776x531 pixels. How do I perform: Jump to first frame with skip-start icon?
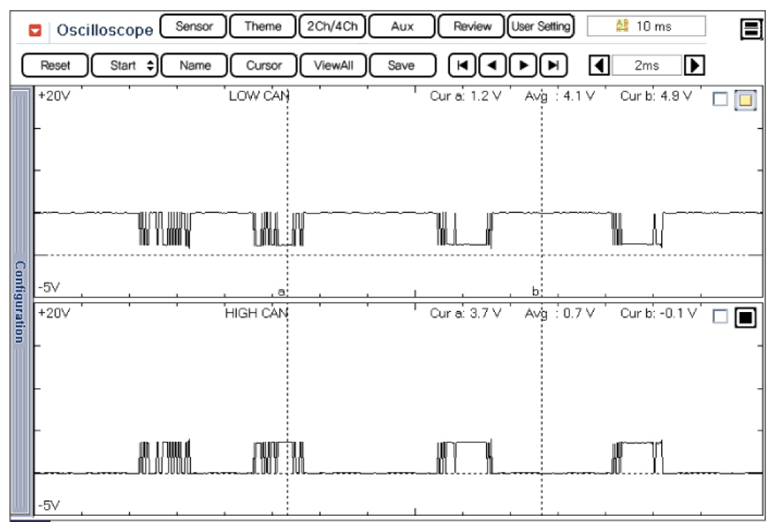pos(461,66)
